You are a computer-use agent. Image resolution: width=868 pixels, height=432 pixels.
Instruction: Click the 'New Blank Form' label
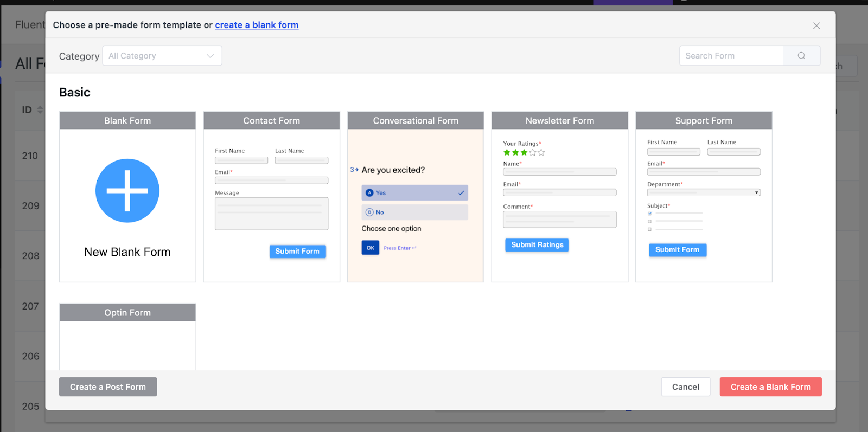(127, 252)
